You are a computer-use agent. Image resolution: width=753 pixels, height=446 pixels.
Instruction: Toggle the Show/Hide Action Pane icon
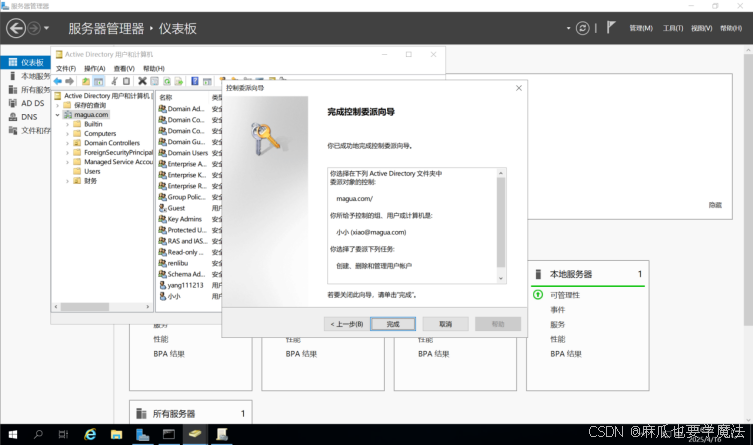click(x=207, y=81)
